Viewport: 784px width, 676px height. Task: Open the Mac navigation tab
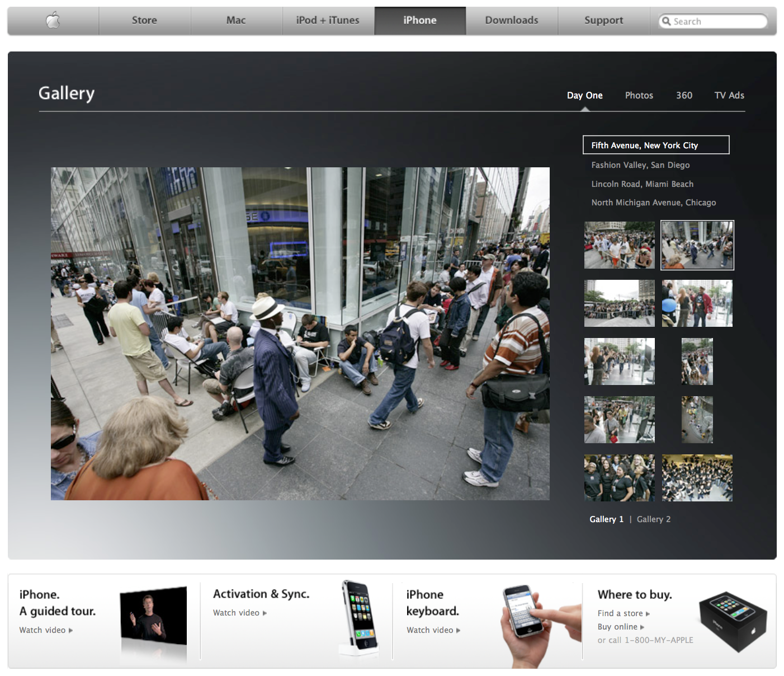[x=236, y=21]
